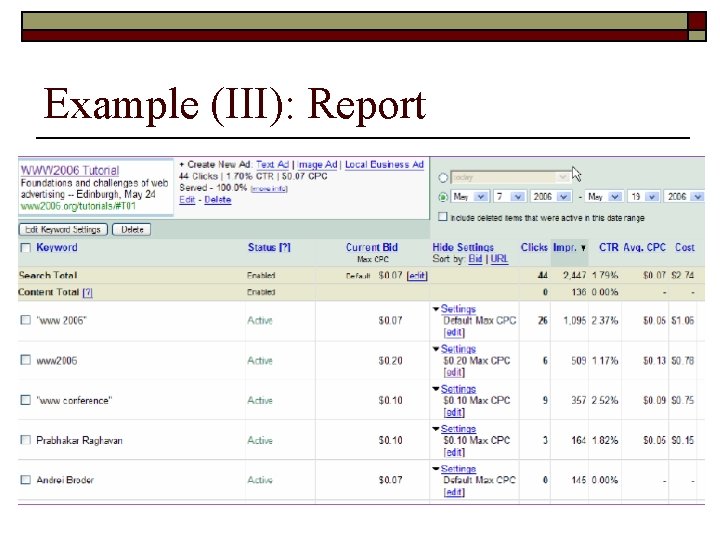Sort by CTR column header
Screen dimensions: 720x540
(x=608, y=247)
